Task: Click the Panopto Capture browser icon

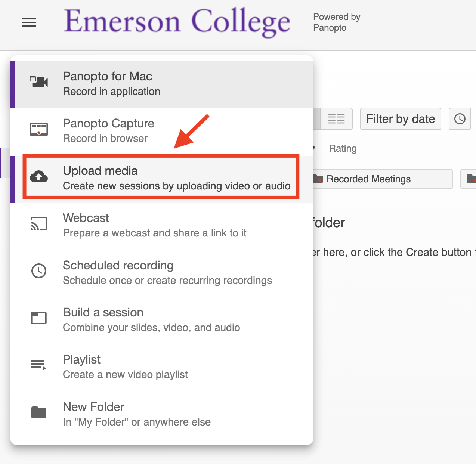Action: [39, 129]
